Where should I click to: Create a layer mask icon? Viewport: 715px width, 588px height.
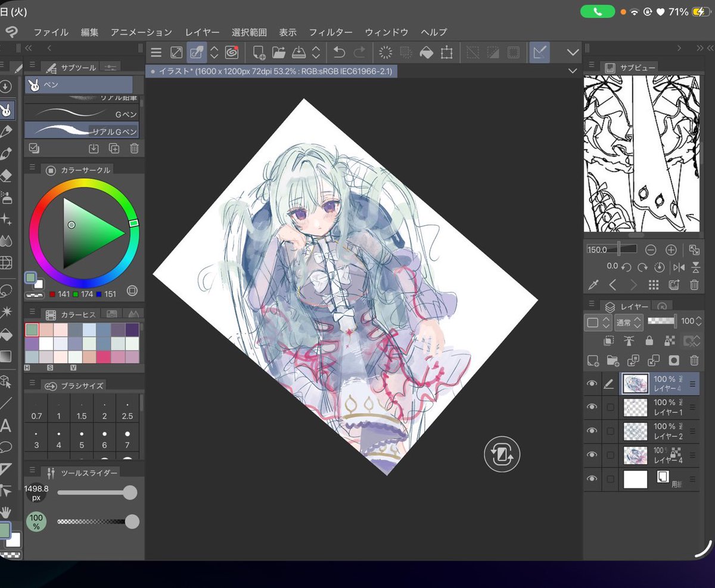674,360
